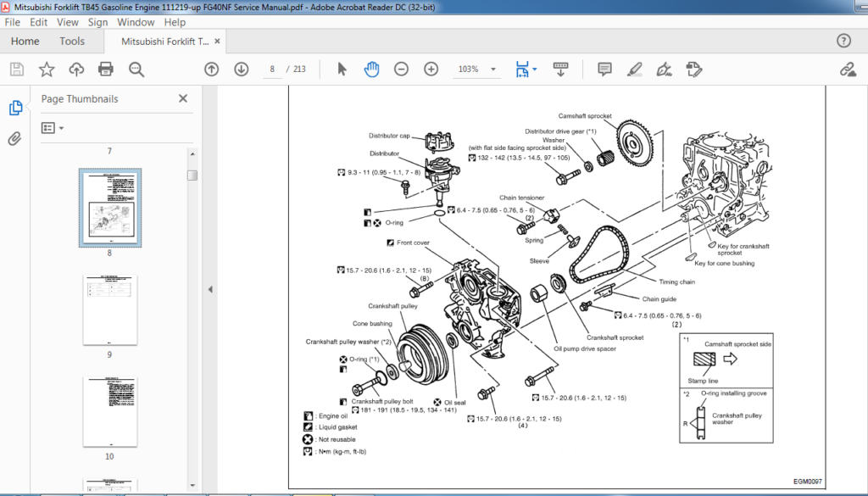
Task: Click the Find search icon
Action: coord(136,69)
